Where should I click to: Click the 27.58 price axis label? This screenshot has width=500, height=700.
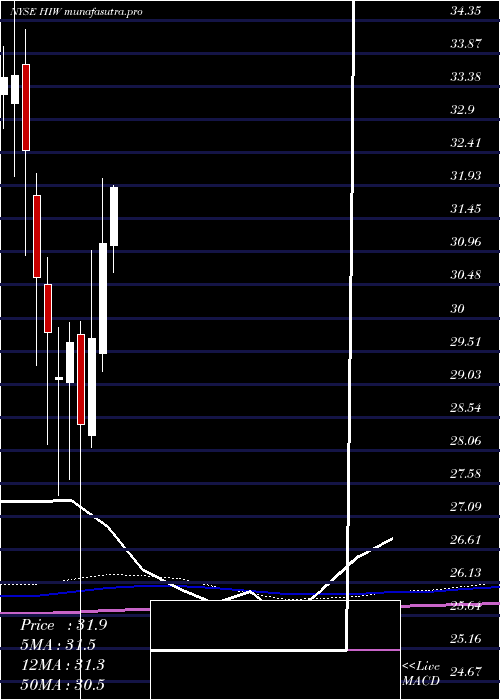(465, 474)
